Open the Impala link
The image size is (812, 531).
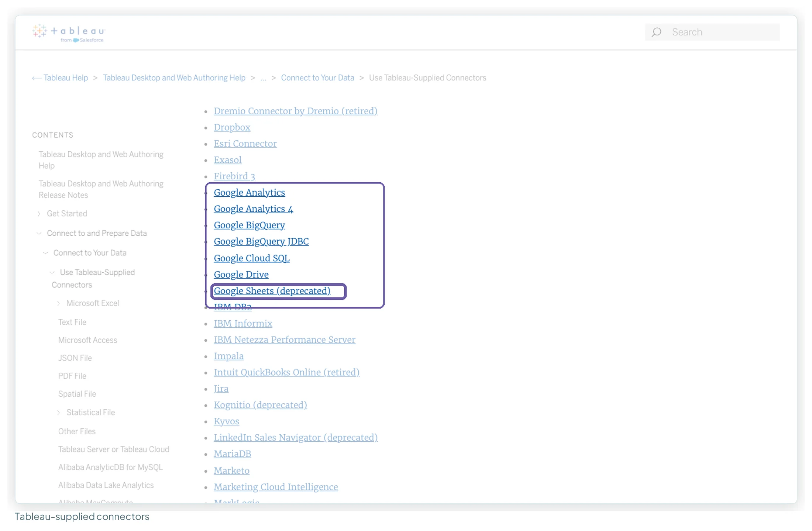228,356
